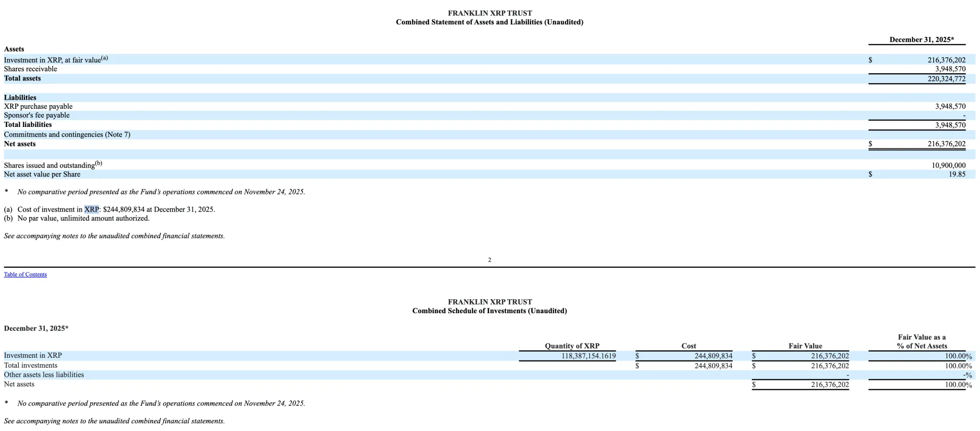The image size is (980, 431).
Task: Click the page number 2
Action: [489, 260]
